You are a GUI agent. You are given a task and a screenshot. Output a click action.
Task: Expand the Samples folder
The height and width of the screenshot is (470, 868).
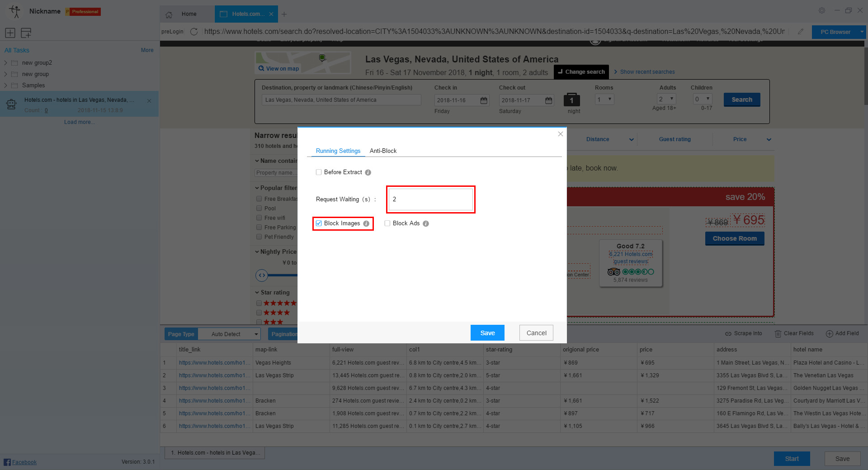6,85
